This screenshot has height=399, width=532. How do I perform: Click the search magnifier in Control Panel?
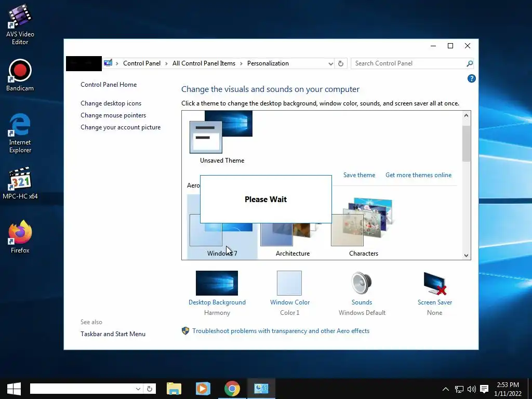coord(469,63)
